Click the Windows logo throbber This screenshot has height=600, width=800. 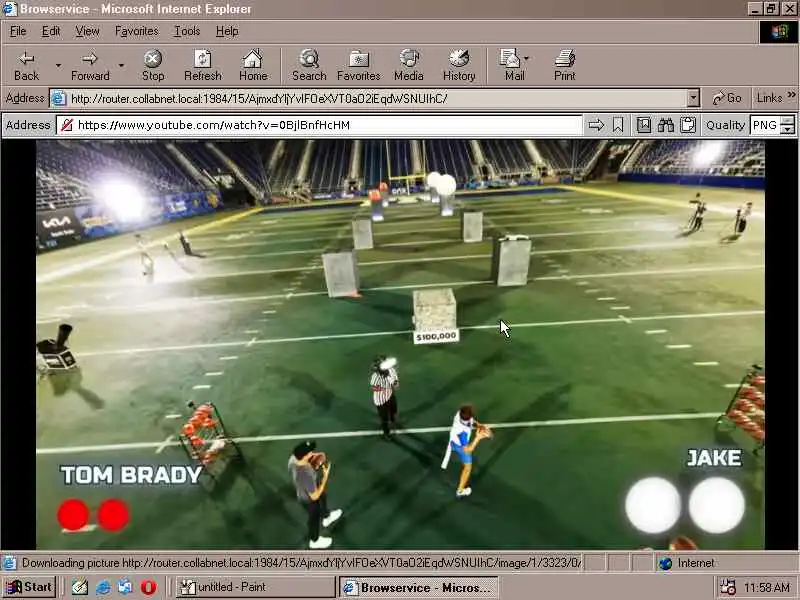point(779,32)
